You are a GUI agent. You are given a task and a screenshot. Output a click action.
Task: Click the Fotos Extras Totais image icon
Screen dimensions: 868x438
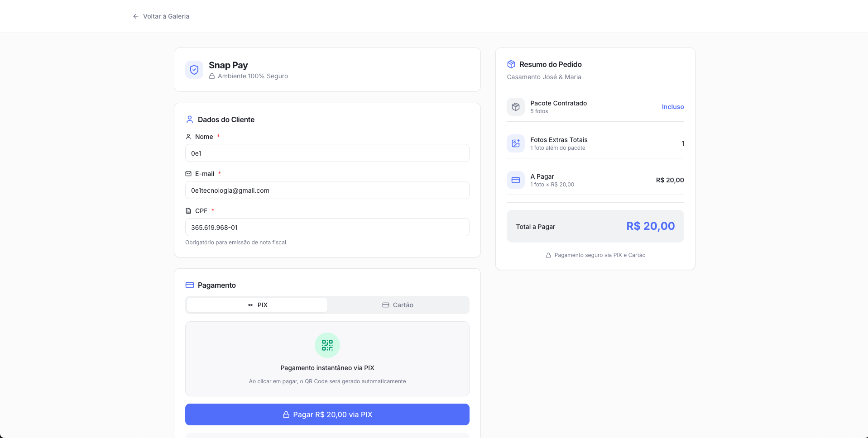tap(516, 143)
